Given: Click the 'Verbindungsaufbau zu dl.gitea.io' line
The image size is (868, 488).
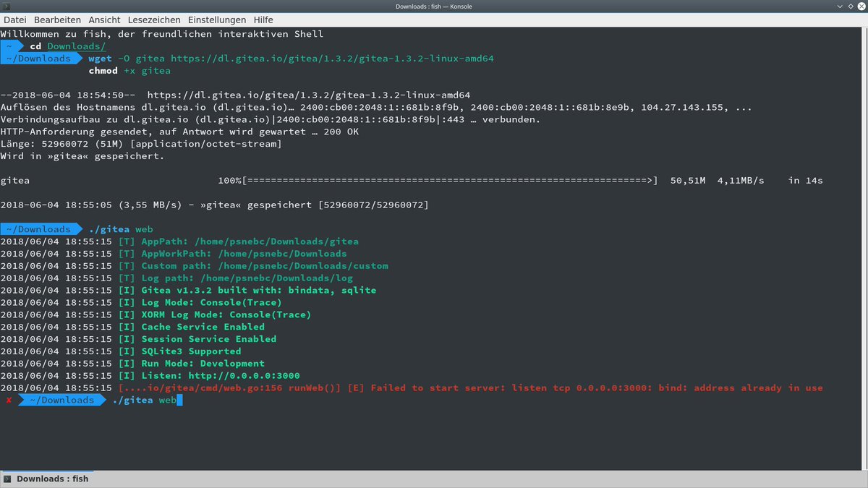Looking at the screenshot, I should (x=271, y=119).
